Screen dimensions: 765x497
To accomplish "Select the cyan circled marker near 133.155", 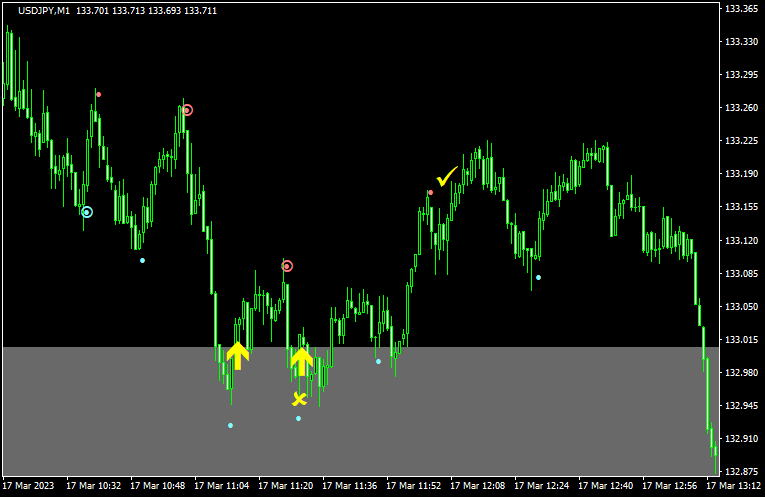I will point(87,212).
